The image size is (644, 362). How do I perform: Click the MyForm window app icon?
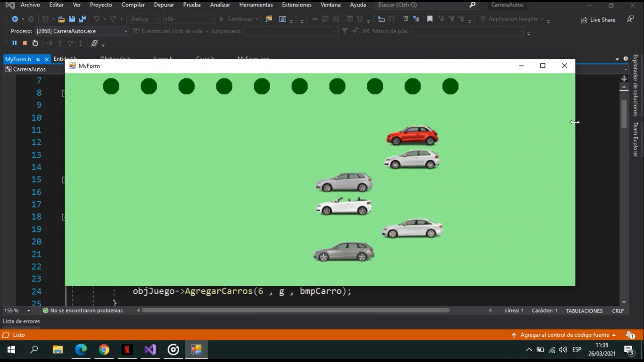click(72, 66)
